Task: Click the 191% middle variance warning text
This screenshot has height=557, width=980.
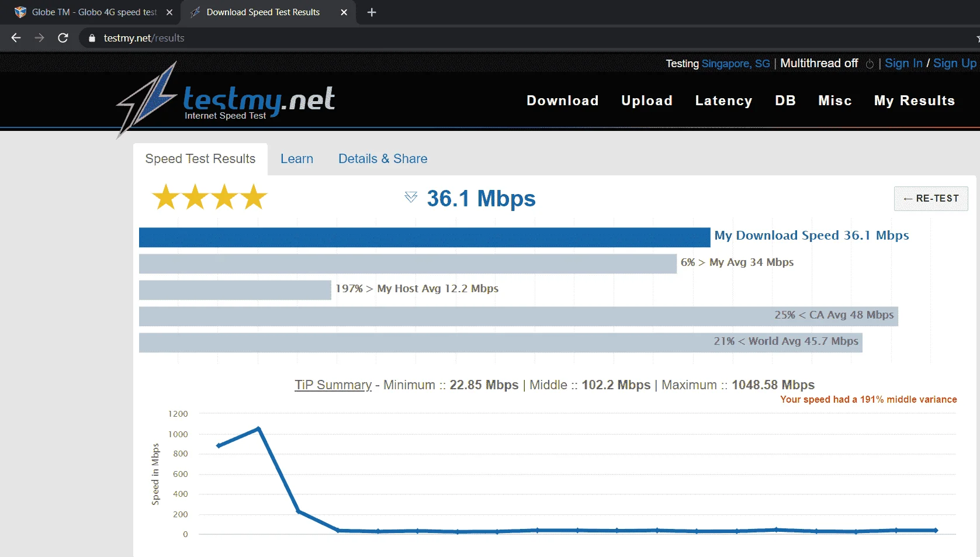Action: [x=868, y=400]
